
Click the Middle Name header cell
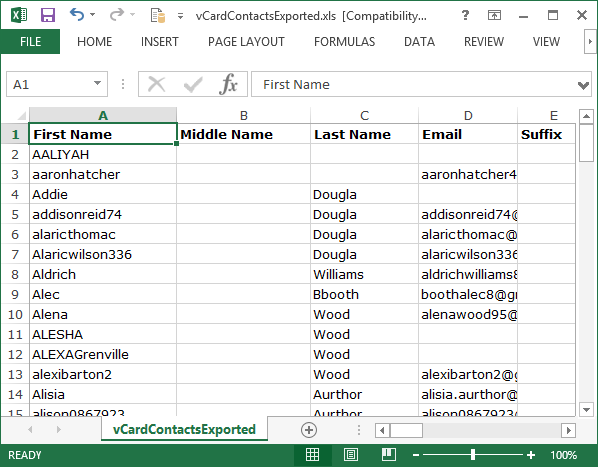click(x=244, y=134)
